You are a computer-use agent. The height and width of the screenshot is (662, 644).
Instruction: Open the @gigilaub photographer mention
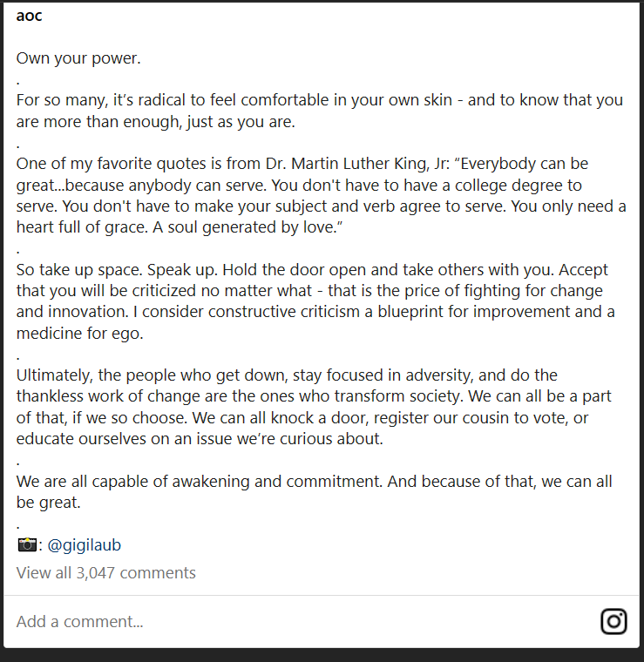[84, 545]
